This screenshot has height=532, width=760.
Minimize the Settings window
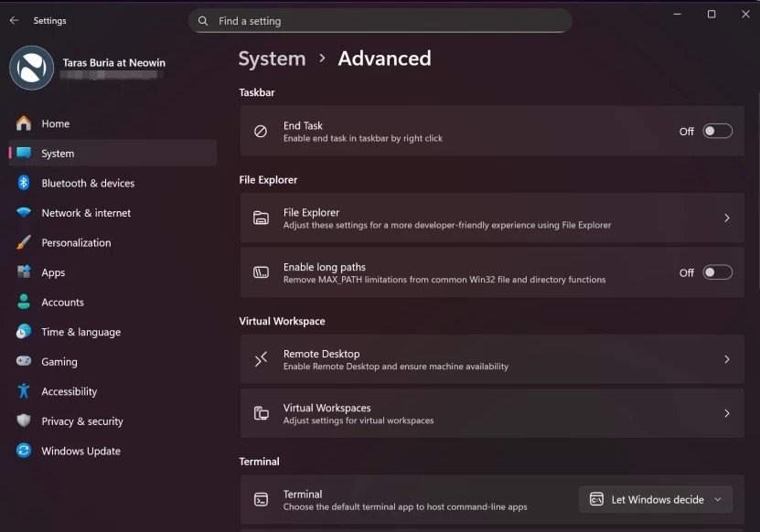coord(677,14)
